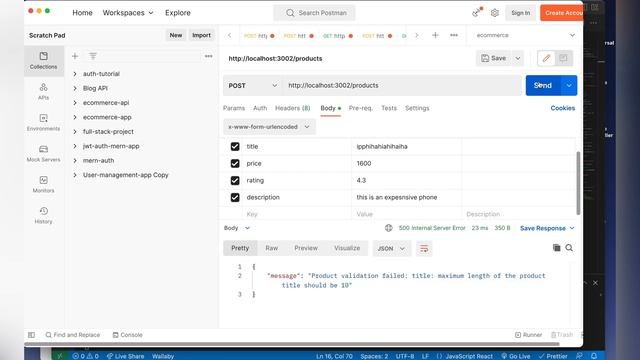Open the Monitors sidebar panel

pos(43,184)
